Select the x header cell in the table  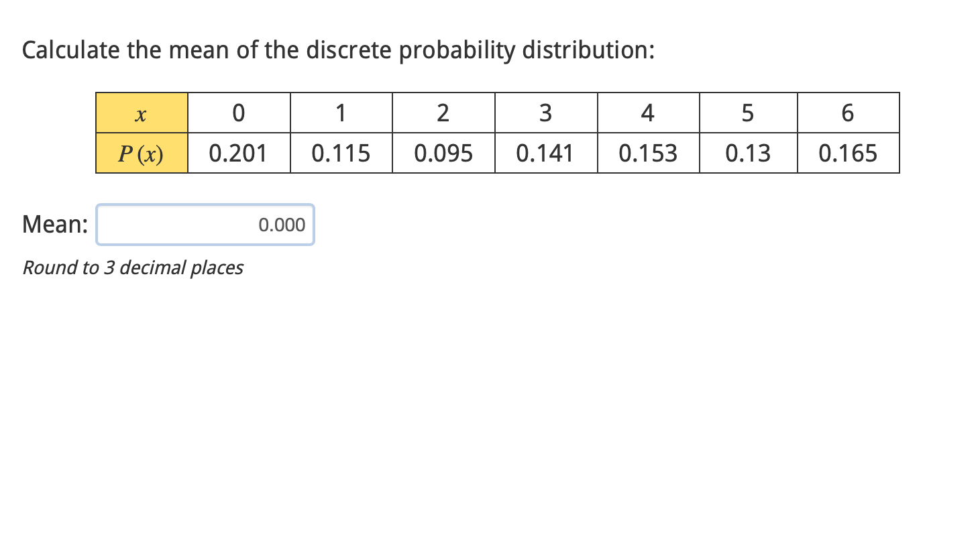click(x=141, y=113)
